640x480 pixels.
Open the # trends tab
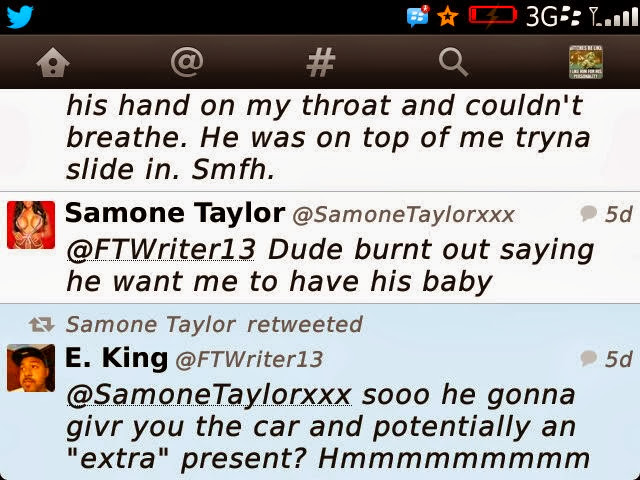coord(321,62)
